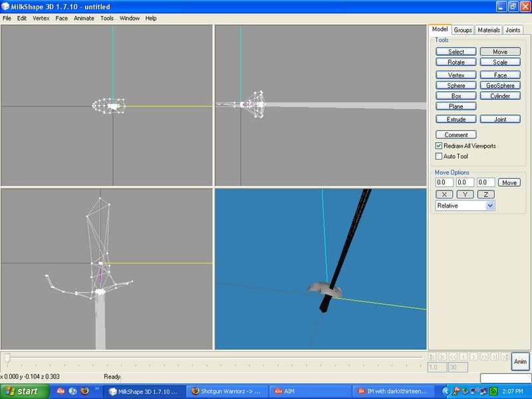The image size is (532, 399).
Task: Open the Vertex menu
Action: [x=41, y=19]
